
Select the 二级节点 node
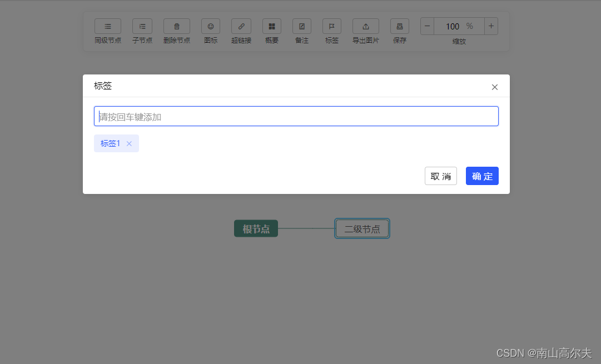click(362, 229)
